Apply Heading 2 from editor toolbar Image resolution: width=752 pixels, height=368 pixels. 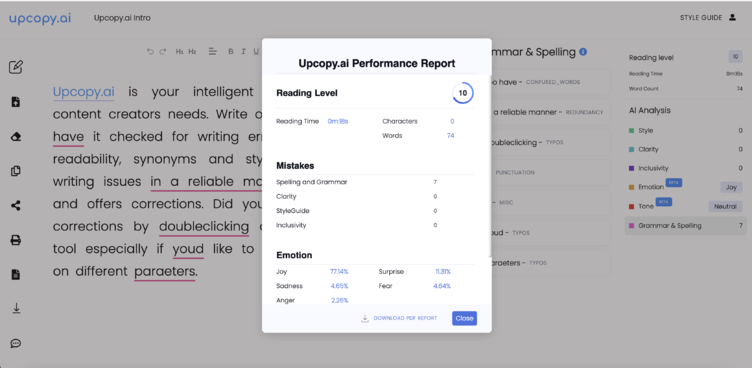192,52
